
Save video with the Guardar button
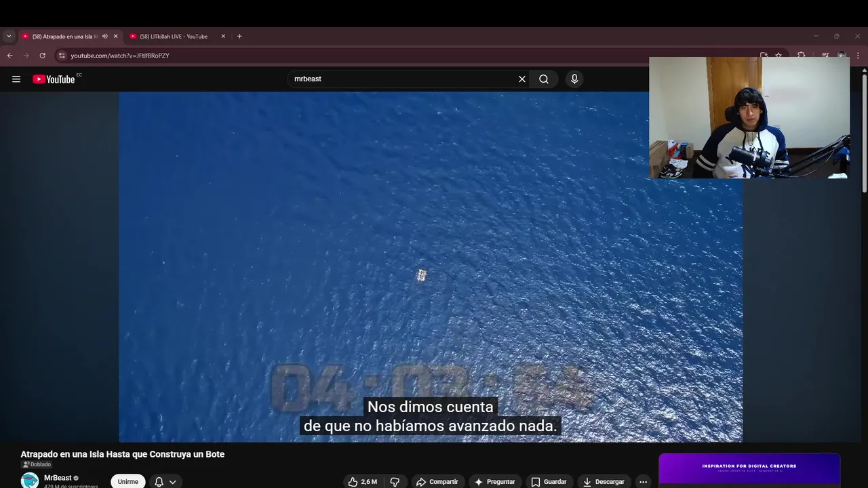tap(549, 482)
